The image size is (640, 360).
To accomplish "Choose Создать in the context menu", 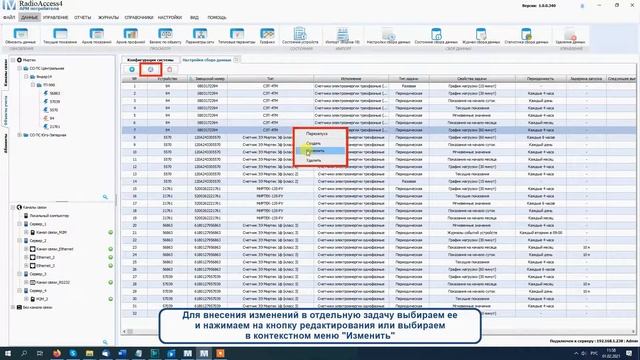I will 320,143.
